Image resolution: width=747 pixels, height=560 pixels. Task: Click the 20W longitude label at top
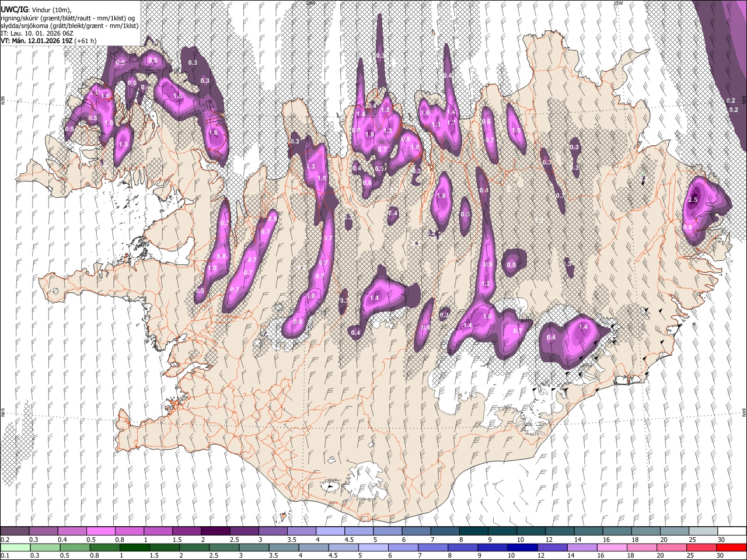(310, 3)
